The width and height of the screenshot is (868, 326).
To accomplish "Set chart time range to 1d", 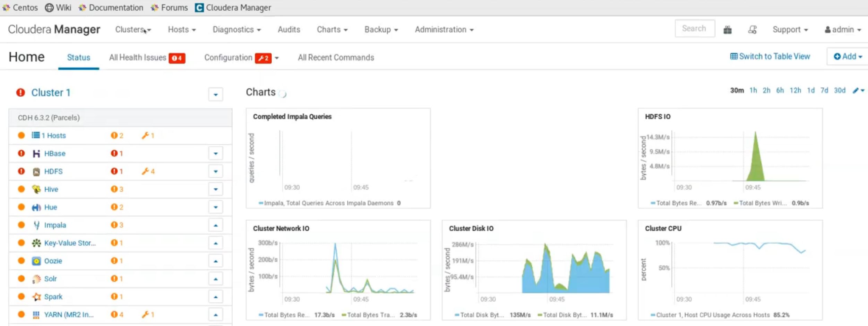I will point(810,90).
